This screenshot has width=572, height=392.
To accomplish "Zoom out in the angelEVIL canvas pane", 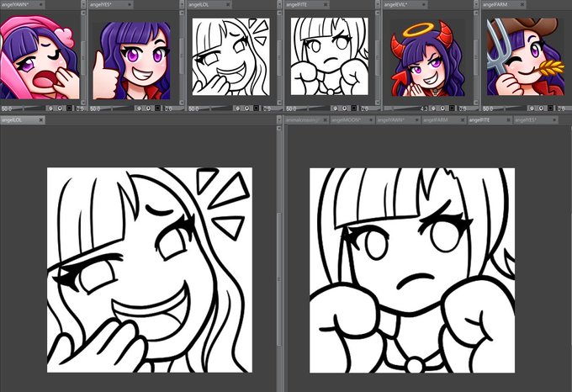I will pos(433,109).
